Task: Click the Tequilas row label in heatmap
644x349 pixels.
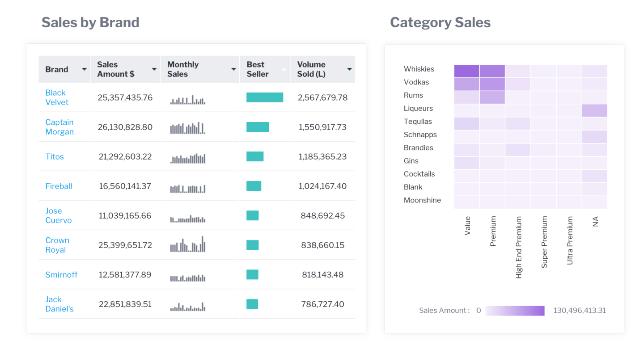Action: [x=418, y=122]
